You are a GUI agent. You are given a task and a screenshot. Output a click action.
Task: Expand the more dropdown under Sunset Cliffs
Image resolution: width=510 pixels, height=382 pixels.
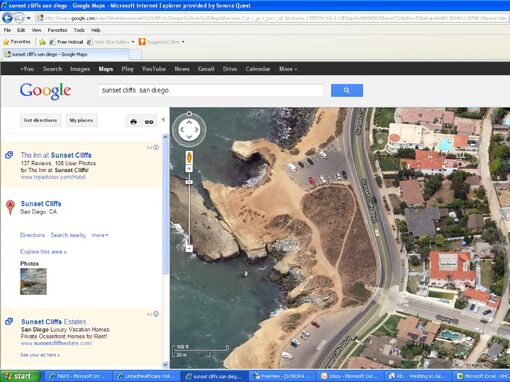(x=100, y=235)
